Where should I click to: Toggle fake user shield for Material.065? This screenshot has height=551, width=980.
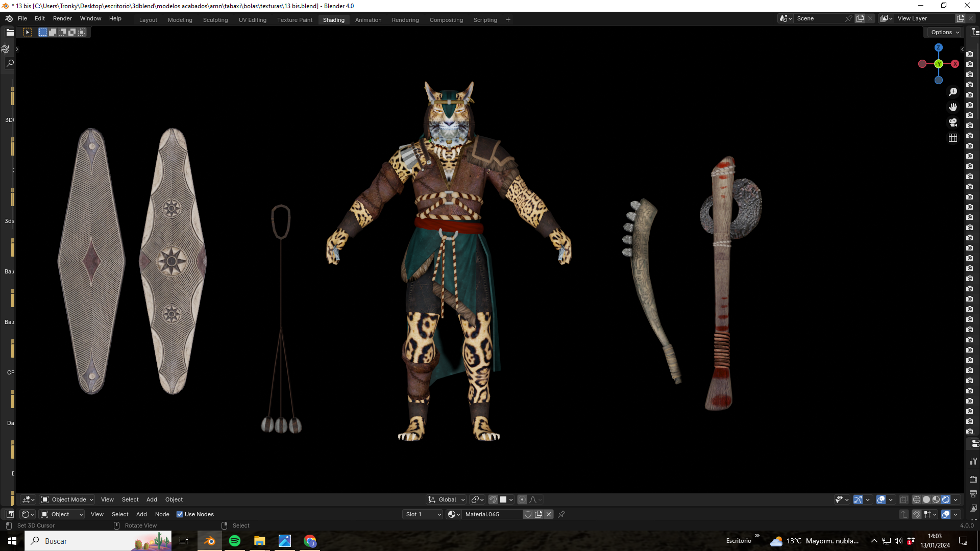(x=528, y=514)
